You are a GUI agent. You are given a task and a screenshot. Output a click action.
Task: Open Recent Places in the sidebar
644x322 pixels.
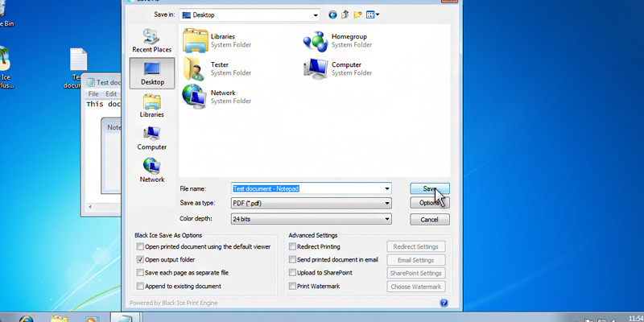pyautogui.click(x=151, y=40)
